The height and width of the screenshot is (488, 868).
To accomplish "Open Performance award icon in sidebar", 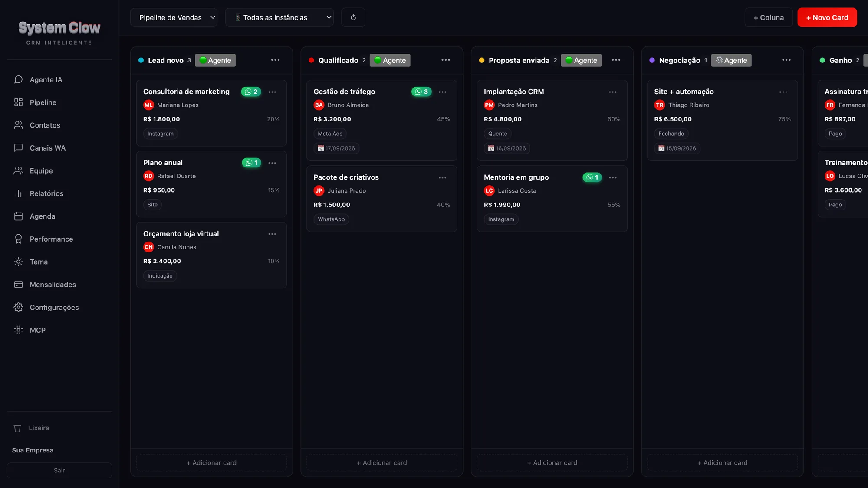I will (x=18, y=239).
